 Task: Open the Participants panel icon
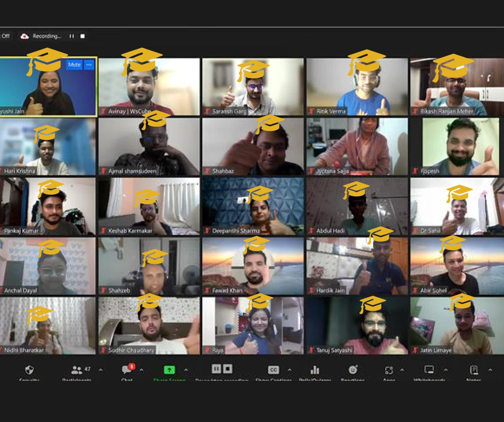77,370
